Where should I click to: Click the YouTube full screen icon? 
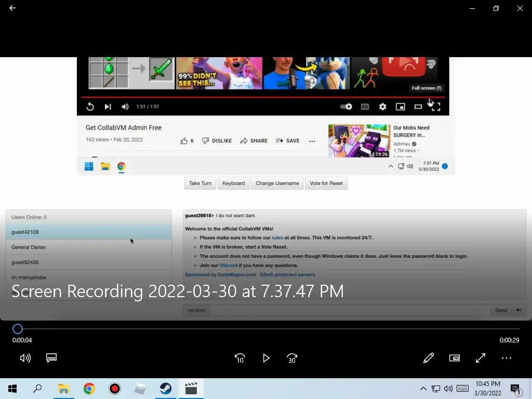[x=436, y=107]
